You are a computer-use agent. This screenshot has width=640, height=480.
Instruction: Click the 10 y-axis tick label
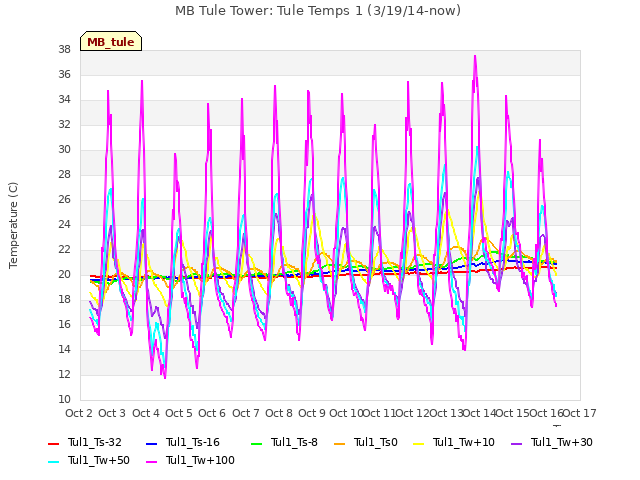(x=64, y=400)
